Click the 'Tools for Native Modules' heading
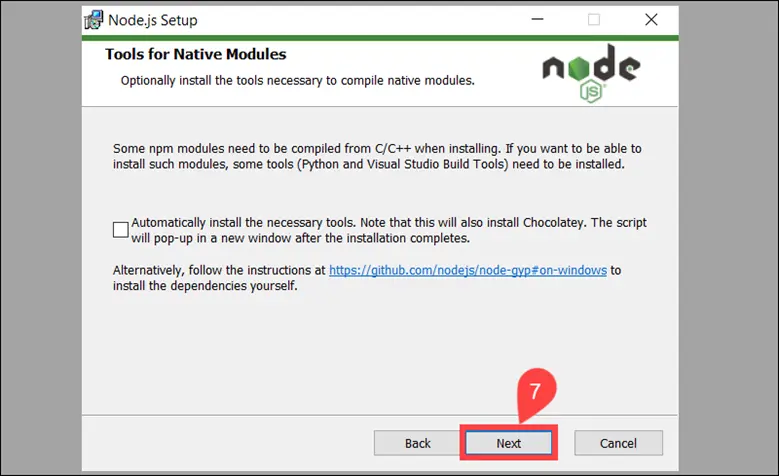Viewport: 779px width, 476px height. tap(195, 54)
